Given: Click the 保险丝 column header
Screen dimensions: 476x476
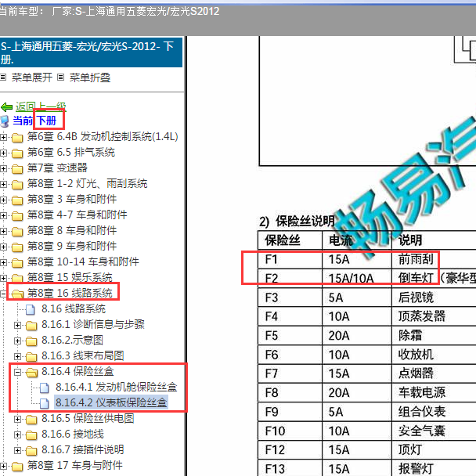Looking at the screenshot, I should 290,240.
